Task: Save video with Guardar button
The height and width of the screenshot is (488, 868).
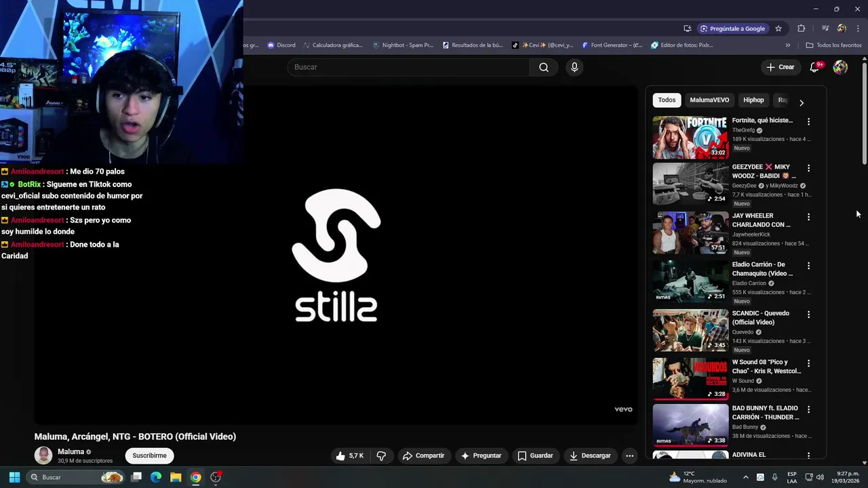Action: [535, 455]
